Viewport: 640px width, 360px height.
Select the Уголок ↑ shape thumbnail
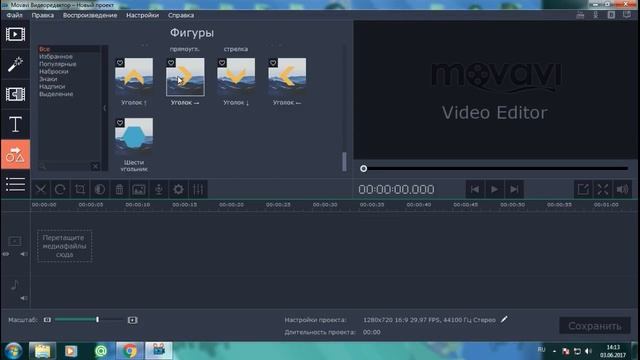[x=134, y=76]
